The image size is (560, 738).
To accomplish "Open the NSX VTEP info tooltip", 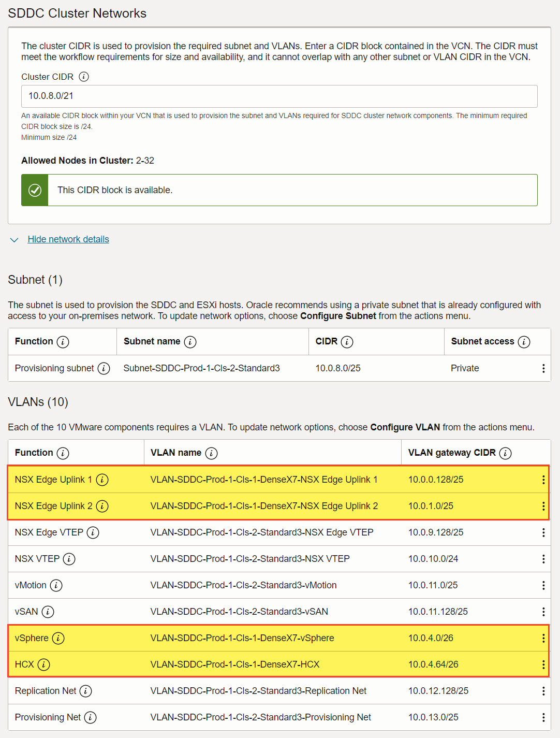I will click(70, 559).
